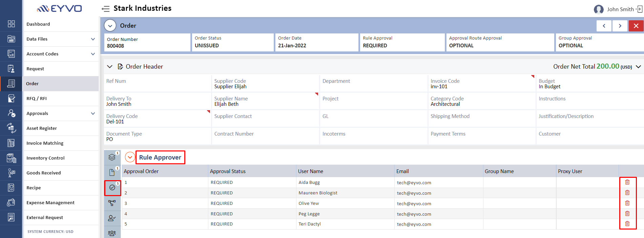
Task: Click the Inventory Control sidebar icon
Action: tap(11, 158)
